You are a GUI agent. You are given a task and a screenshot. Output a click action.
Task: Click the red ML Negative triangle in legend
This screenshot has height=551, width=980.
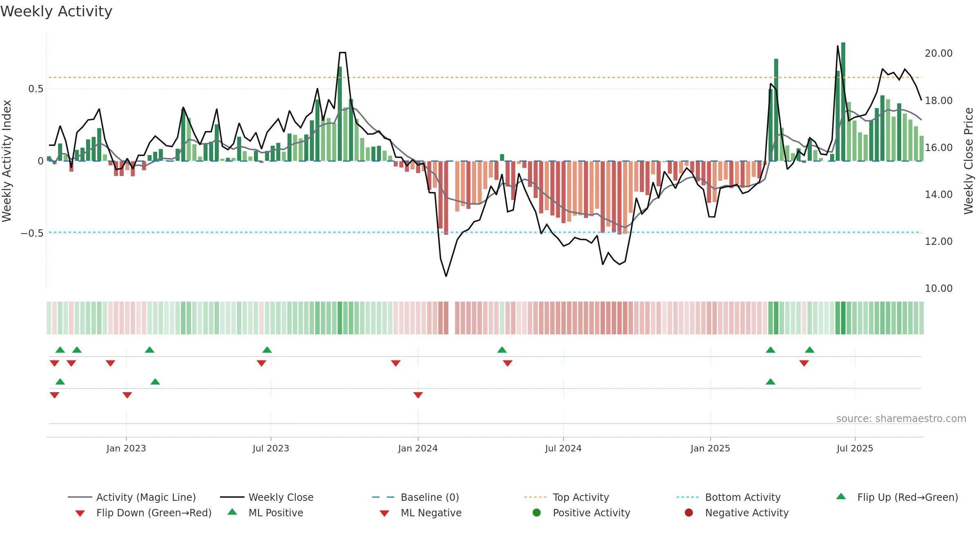tap(384, 513)
